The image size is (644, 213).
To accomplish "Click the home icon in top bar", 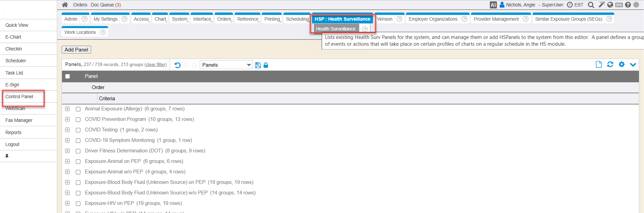I will pyautogui.click(x=65, y=5).
